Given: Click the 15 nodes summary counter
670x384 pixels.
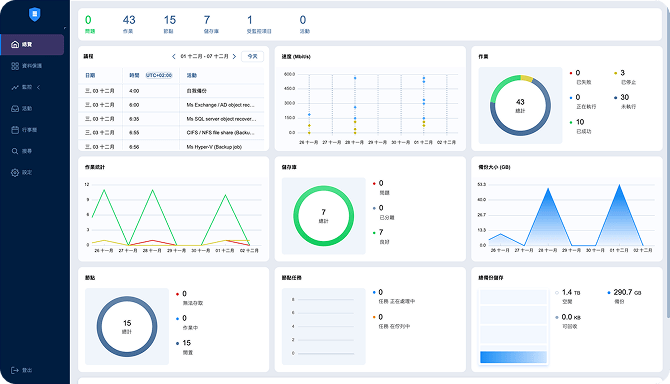Looking at the screenshot, I should 169,24.
